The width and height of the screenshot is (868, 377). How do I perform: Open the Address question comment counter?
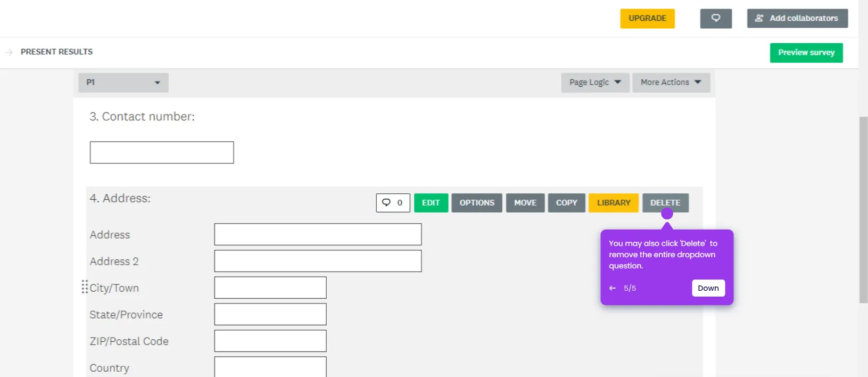pos(393,203)
